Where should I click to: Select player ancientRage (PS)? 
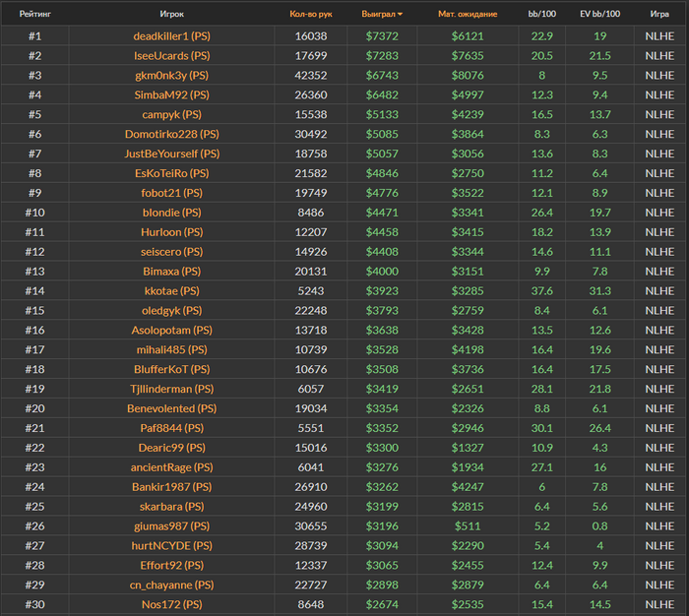point(171,467)
